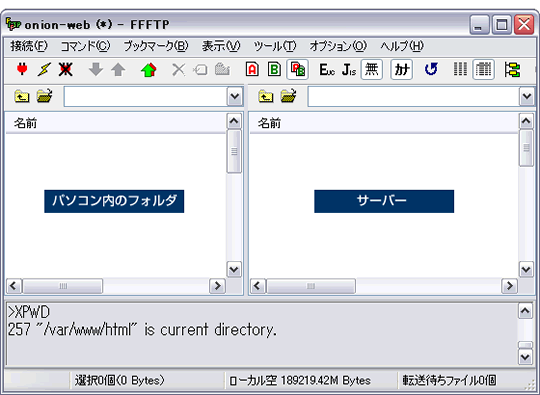Click change folder icon in server pane
Image resolution: width=540 pixels, height=395 pixels.
(x=288, y=96)
